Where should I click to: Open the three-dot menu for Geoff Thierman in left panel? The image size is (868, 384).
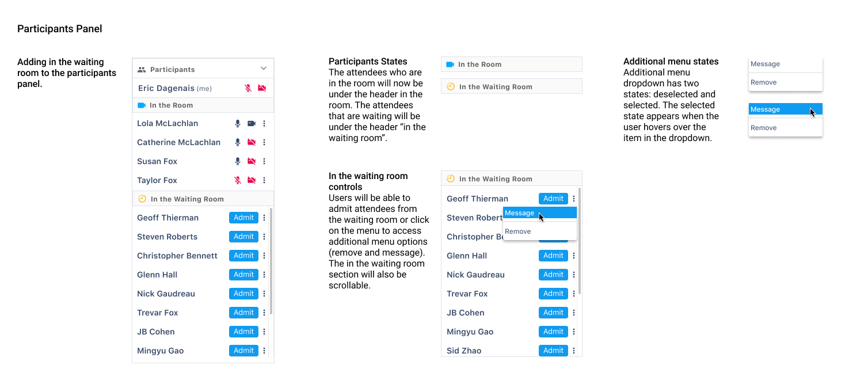point(264,218)
